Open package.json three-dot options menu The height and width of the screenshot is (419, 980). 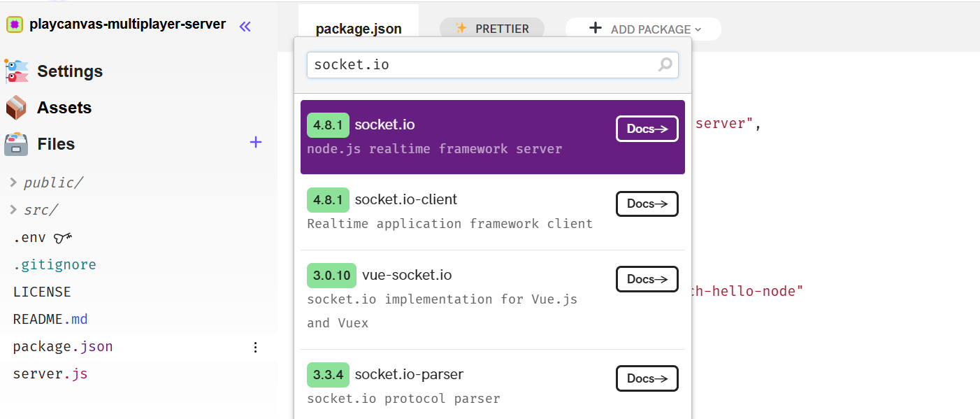click(x=256, y=347)
